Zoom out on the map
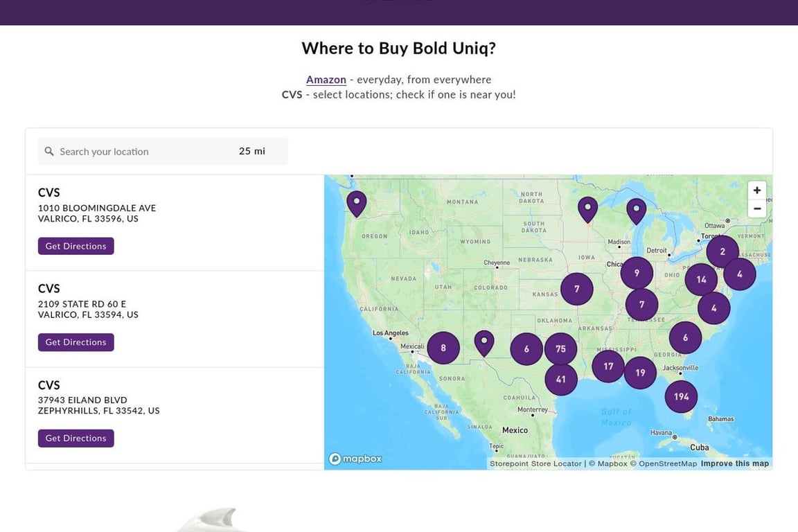Image resolution: width=798 pixels, height=532 pixels. point(756,209)
